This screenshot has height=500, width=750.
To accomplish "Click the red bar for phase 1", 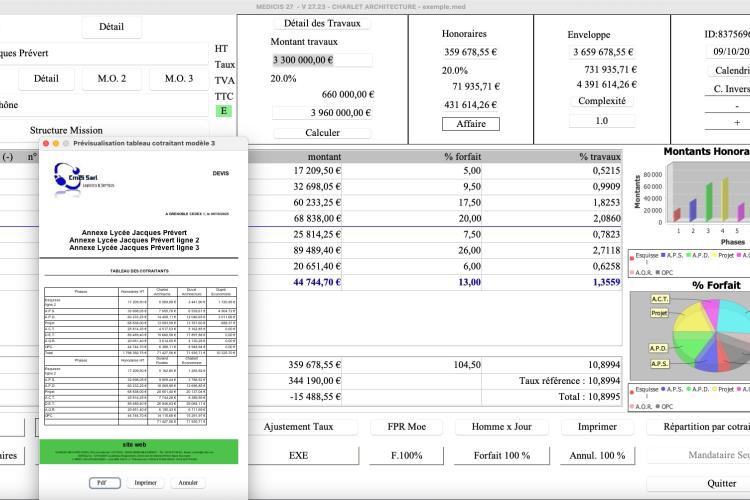I will pos(677,214).
